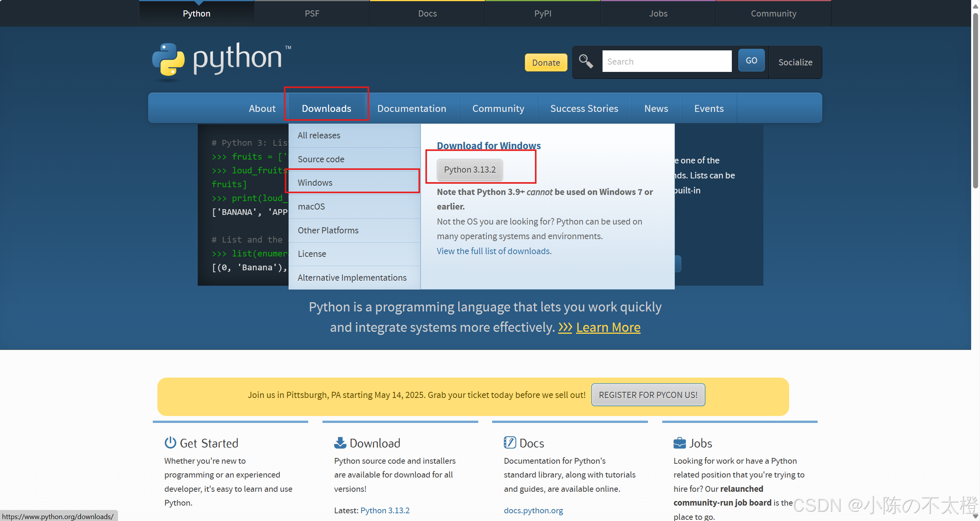The width and height of the screenshot is (980, 521).
Task: Select Alternative Implementations submenu entry
Action: (x=354, y=278)
